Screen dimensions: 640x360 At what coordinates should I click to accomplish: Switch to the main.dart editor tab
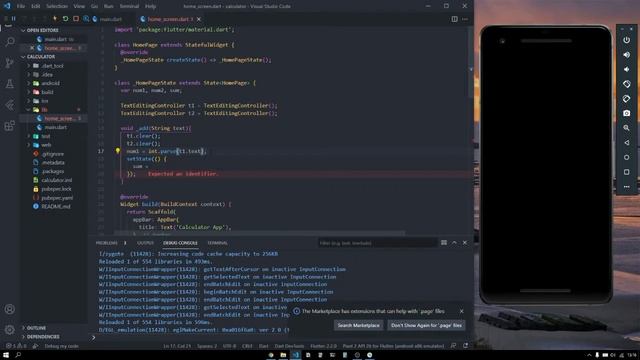click(111, 19)
